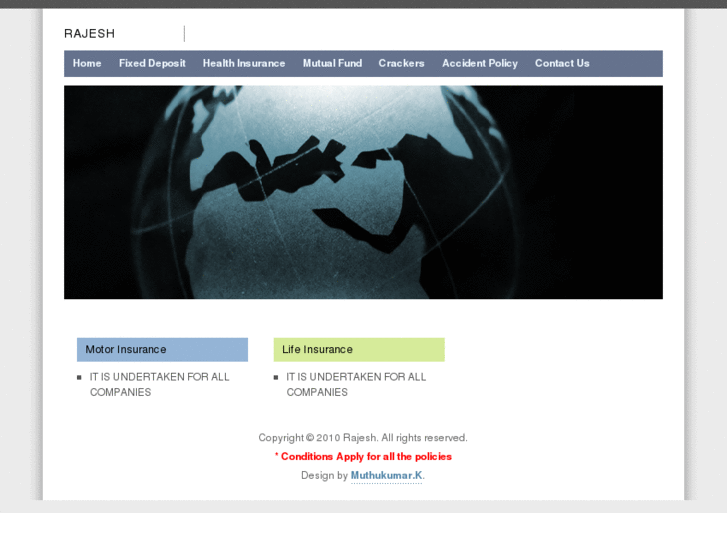Select Mutual Fund navigation item
This screenshot has width=727, height=545.
(x=332, y=64)
